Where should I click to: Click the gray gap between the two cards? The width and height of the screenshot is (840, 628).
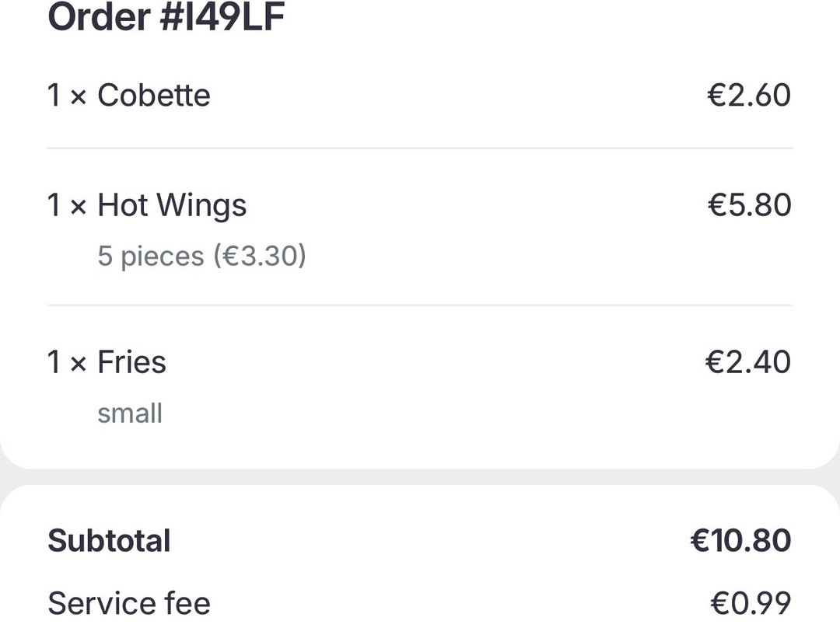click(x=420, y=477)
